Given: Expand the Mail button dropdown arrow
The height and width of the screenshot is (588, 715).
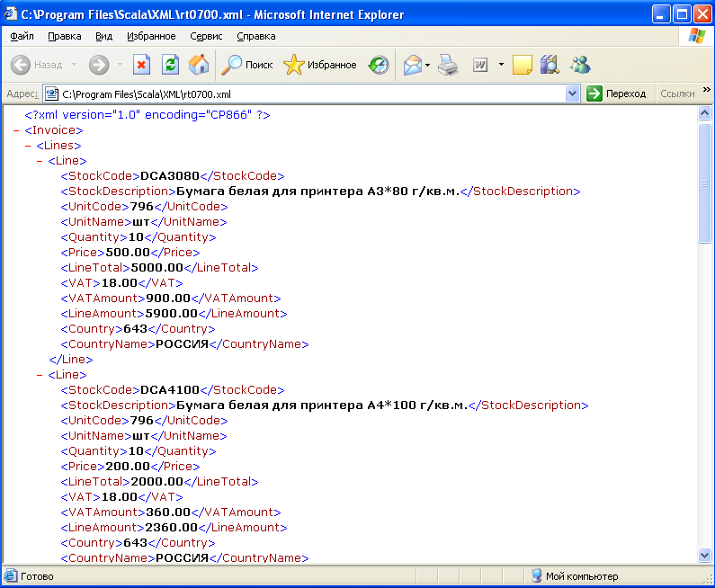Looking at the screenshot, I should point(428,65).
